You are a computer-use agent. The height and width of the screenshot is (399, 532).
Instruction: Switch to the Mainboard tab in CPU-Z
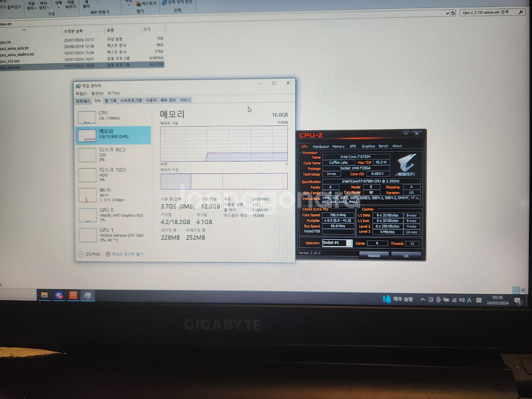point(320,147)
